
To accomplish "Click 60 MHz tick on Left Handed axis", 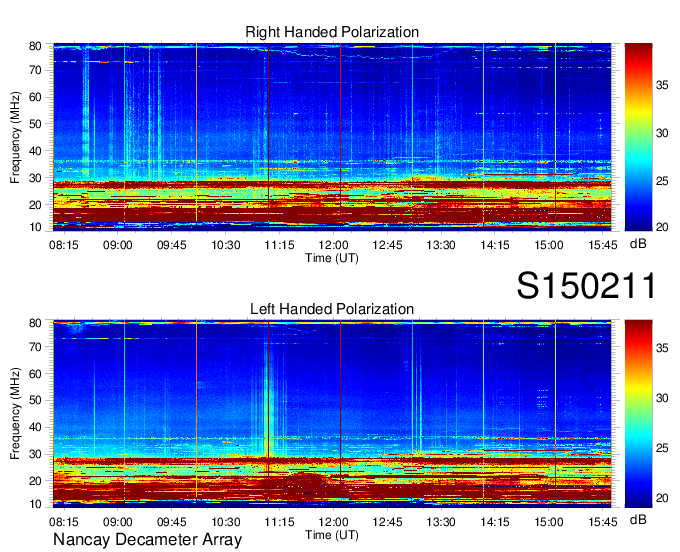I will pos(35,374).
